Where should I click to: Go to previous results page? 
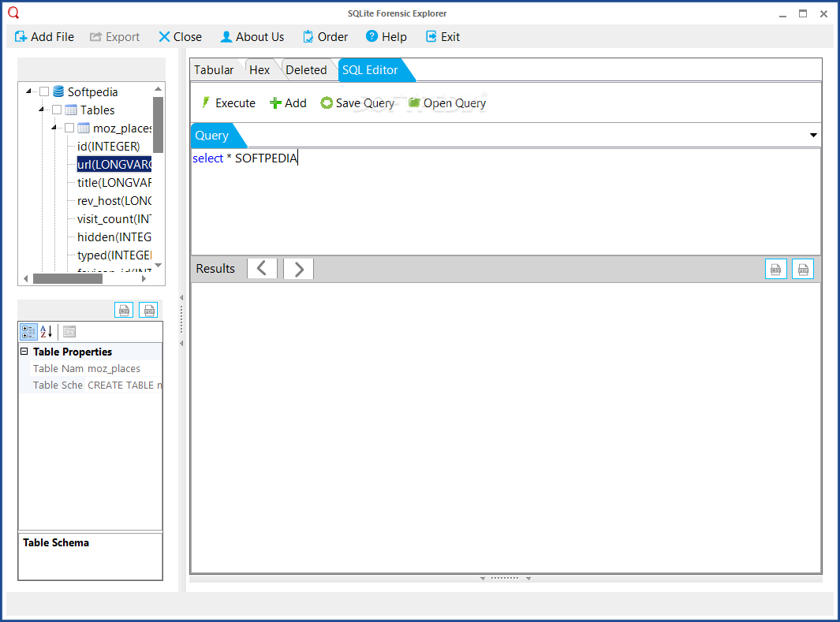(262, 268)
